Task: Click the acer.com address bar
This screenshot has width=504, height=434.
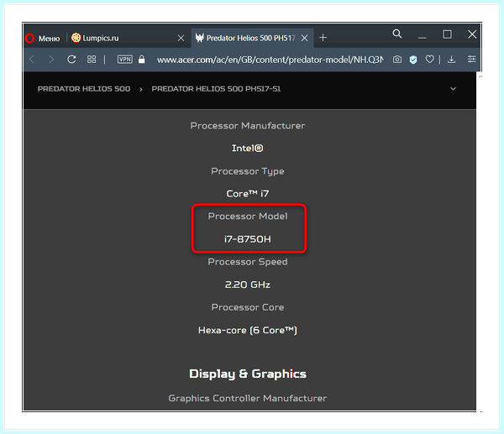Action: pyautogui.click(x=270, y=60)
